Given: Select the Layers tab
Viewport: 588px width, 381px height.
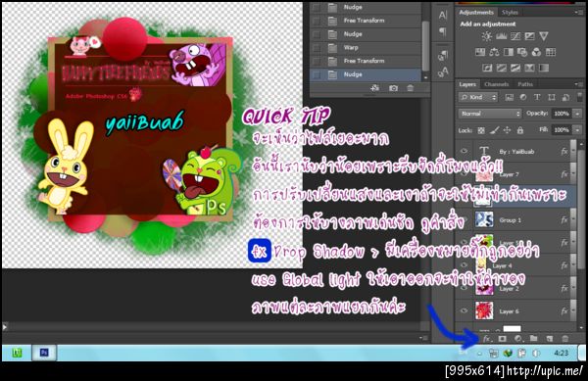Looking at the screenshot, I should click(x=467, y=84).
